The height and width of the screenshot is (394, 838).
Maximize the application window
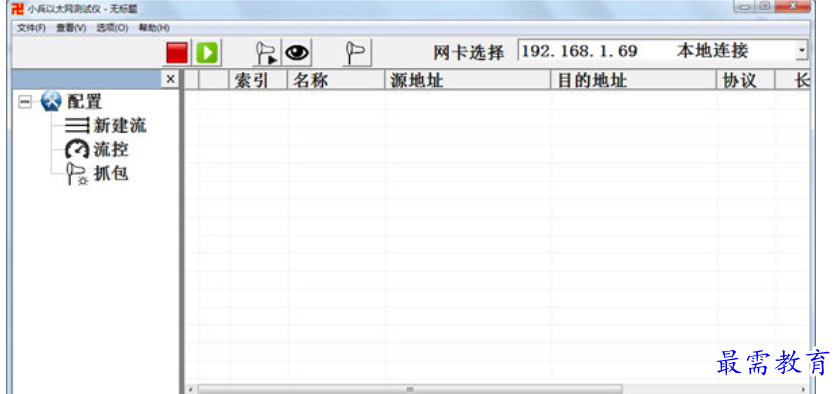coord(765,6)
